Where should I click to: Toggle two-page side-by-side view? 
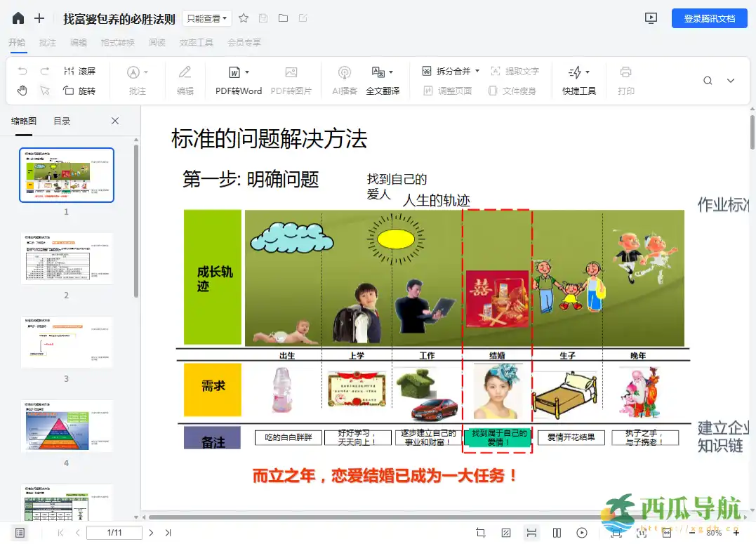tap(557, 532)
